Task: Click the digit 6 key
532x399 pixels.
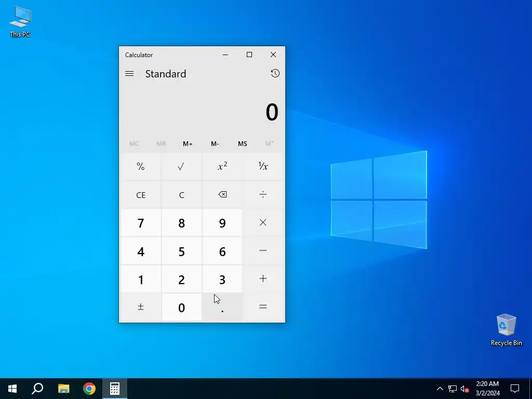Action: pos(222,251)
